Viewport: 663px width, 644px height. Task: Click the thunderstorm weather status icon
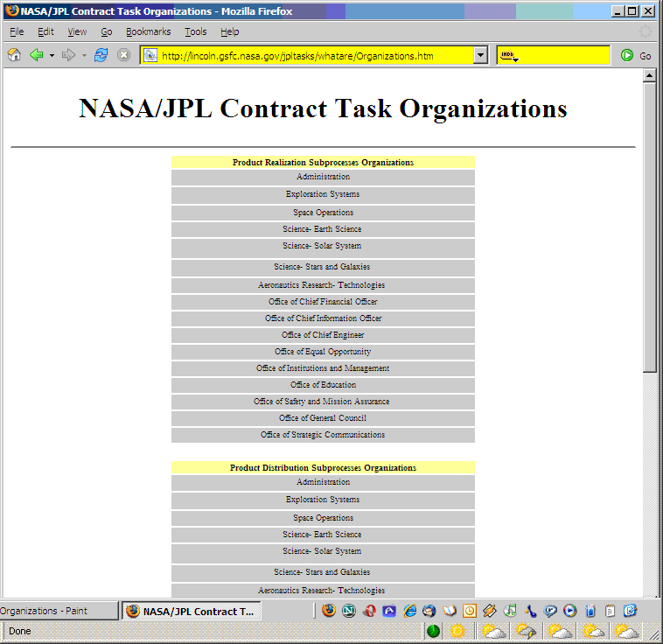pyautogui.click(x=526, y=631)
